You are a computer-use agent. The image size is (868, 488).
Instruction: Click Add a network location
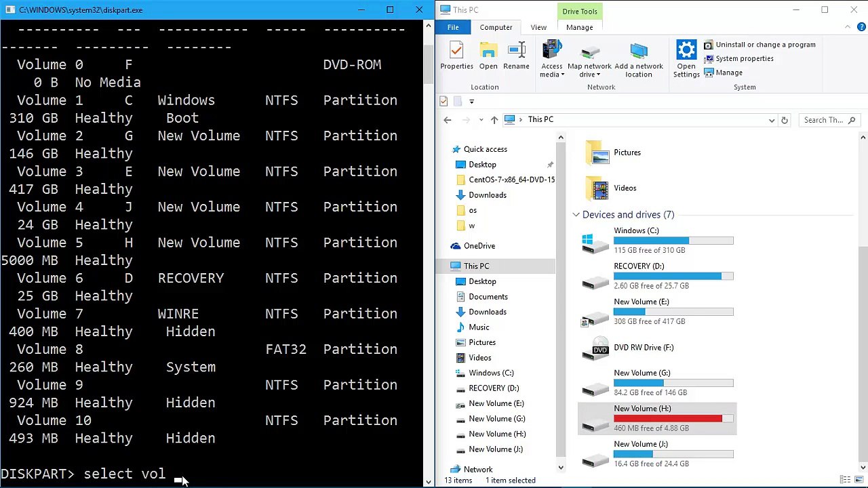click(639, 59)
